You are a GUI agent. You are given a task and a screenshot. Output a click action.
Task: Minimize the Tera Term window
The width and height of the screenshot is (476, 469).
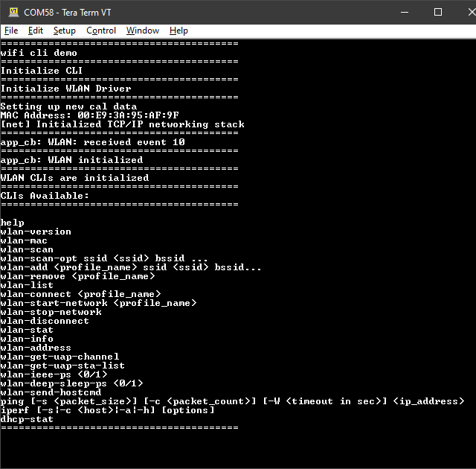click(404, 12)
